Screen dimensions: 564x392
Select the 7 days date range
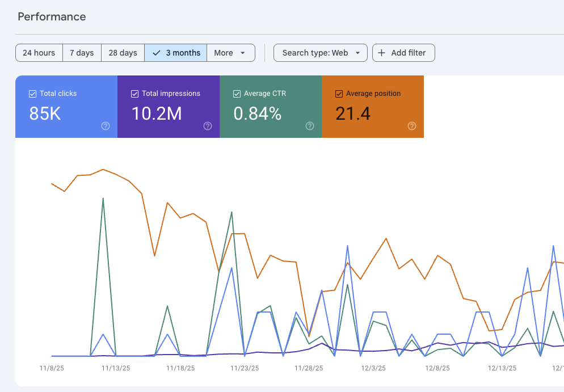pos(82,53)
